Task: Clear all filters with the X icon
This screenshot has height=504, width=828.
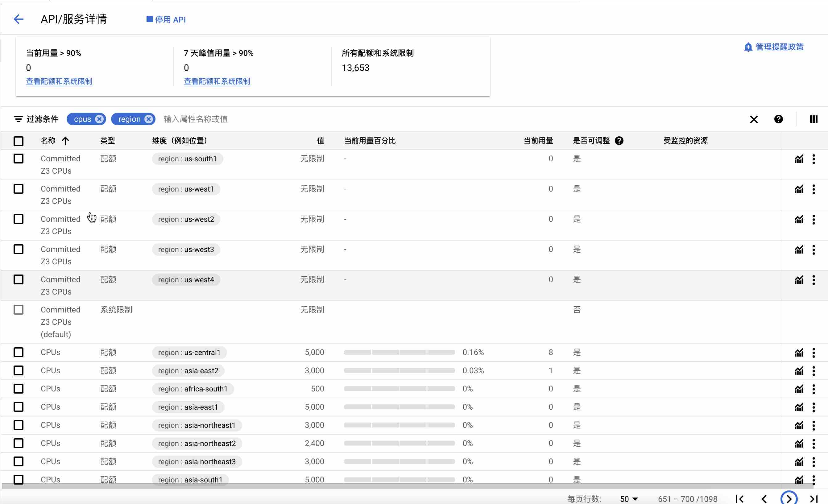Action: pyautogui.click(x=754, y=119)
